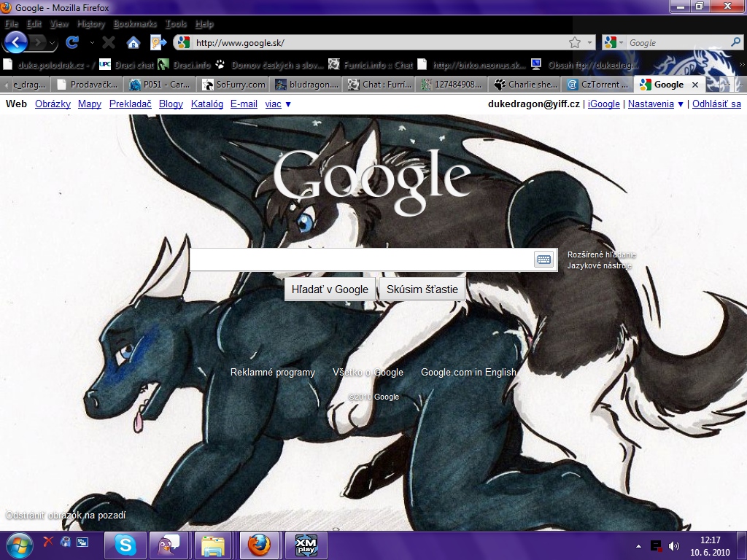Open the Obsah ftp://dukedrag... bookmark
747x560 pixels.
[x=584, y=65]
